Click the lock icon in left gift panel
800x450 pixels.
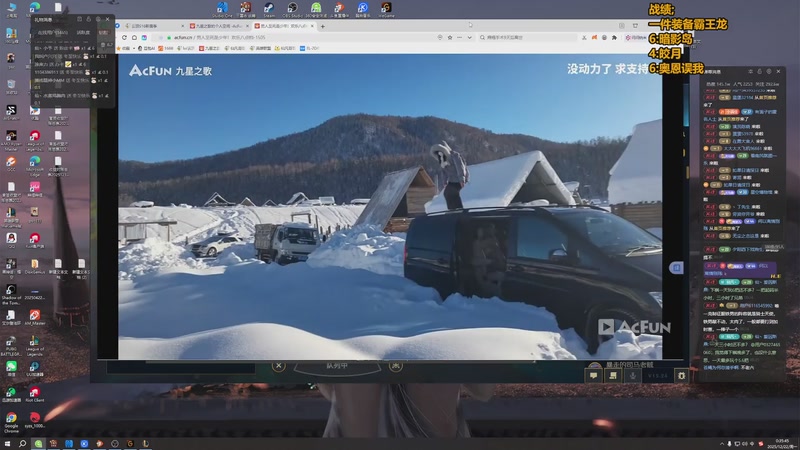[89, 19]
